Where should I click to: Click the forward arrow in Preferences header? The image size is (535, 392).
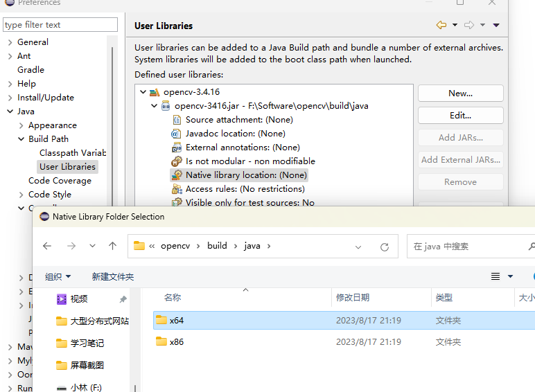click(x=469, y=25)
